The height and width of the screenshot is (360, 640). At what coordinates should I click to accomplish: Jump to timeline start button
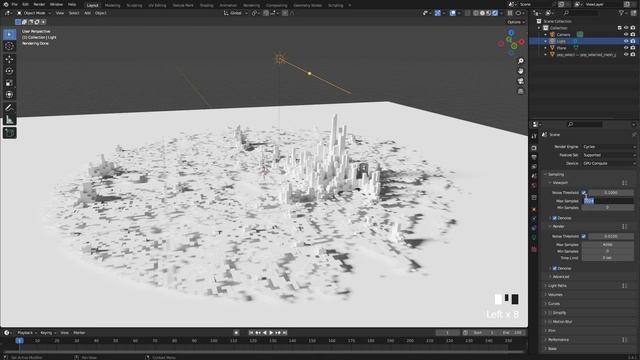coord(251,333)
